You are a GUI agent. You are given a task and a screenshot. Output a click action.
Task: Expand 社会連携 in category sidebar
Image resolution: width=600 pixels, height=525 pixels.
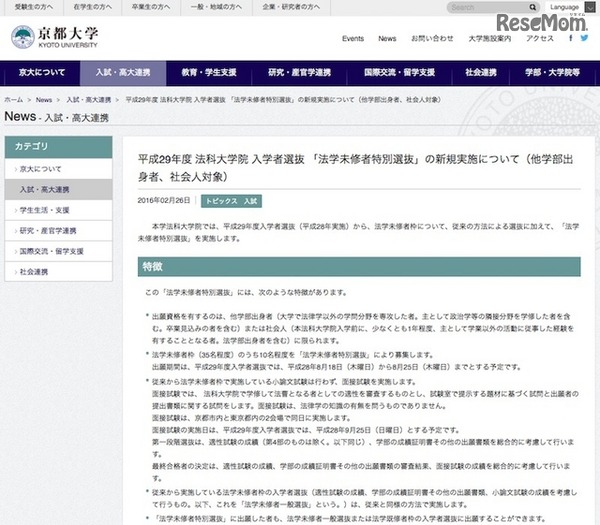point(59,272)
